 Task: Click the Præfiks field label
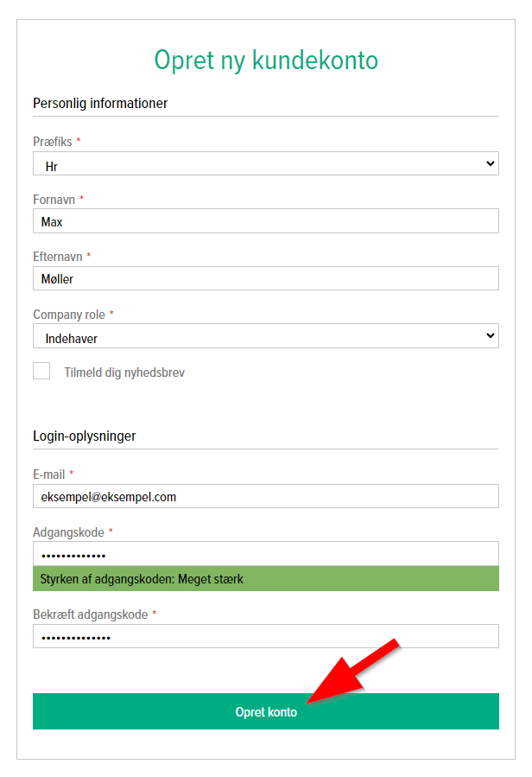point(53,142)
